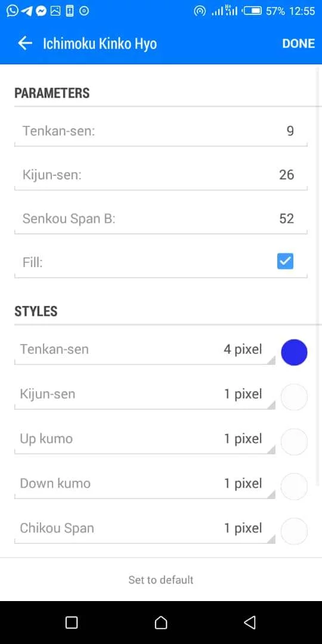This screenshot has width=322, height=644.
Task: Pick the blue Tenkan-sen color swatch
Action: (x=294, y=352)
